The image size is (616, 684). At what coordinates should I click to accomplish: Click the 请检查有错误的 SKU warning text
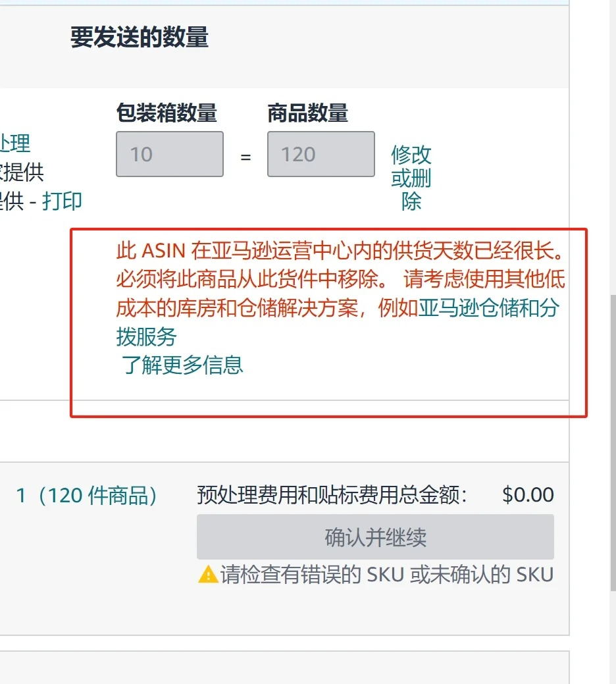(387, 574)
